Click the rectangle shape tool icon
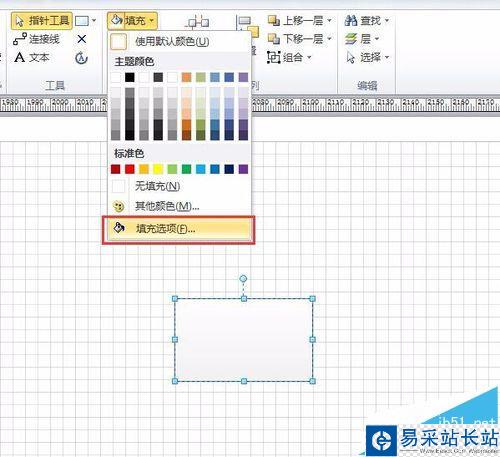The image size is (500, 457). (82, 21)
